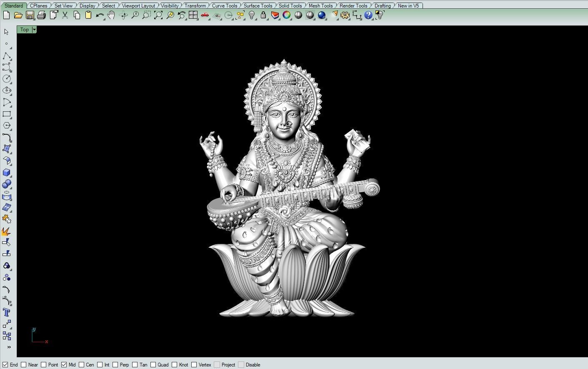Print using the printer icon

pos(41,15)
